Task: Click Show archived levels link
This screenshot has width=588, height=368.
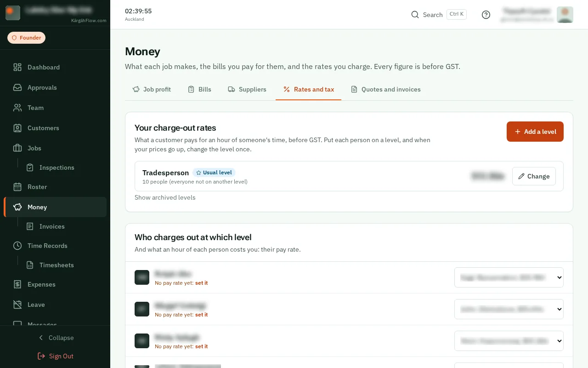Action: [165, 197]
